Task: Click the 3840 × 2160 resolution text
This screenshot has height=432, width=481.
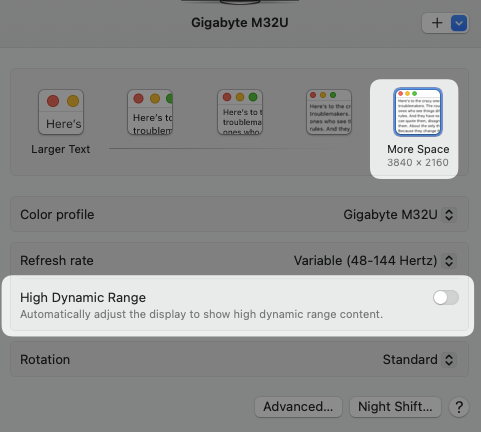Action: tap(418, 163)
